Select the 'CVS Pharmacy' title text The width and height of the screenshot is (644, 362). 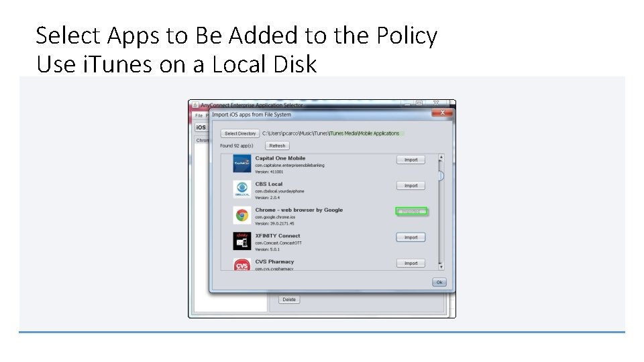[274, 261]
